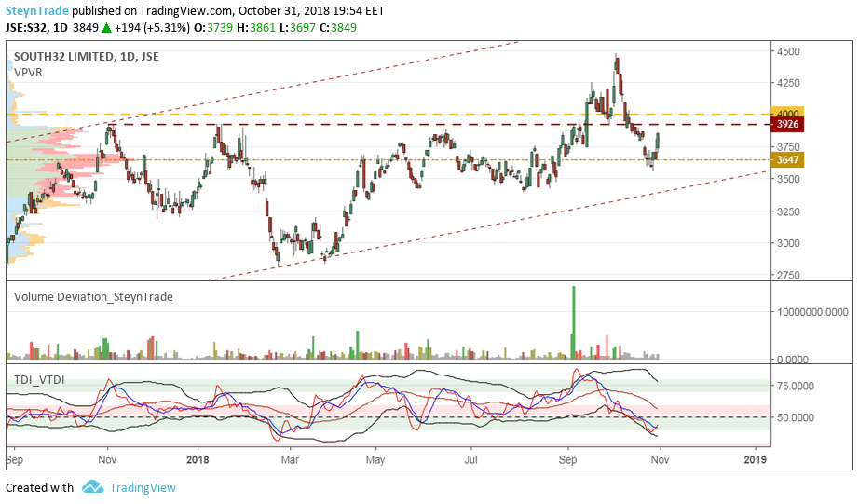859x504 pixels.
Task: Click the 3500 price axis label
Action: [788, 179]
